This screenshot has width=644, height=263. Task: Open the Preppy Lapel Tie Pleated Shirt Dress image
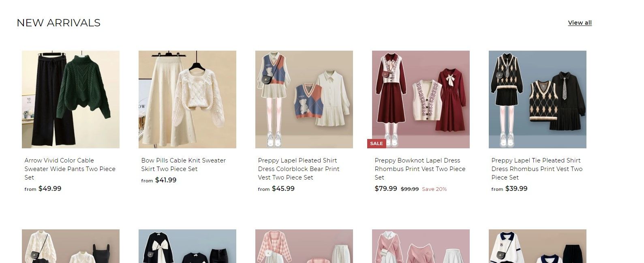pyautogui.click(x=537, y=99)
